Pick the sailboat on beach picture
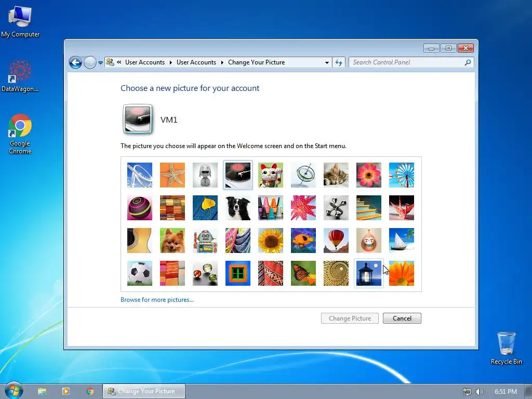The image size is (532, 399). [x=402, y=241]
